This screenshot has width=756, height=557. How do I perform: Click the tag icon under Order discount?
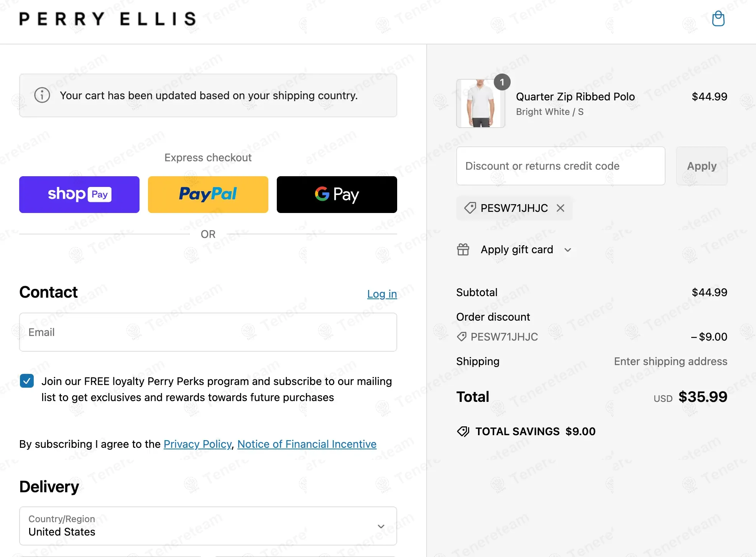point(462,337)
